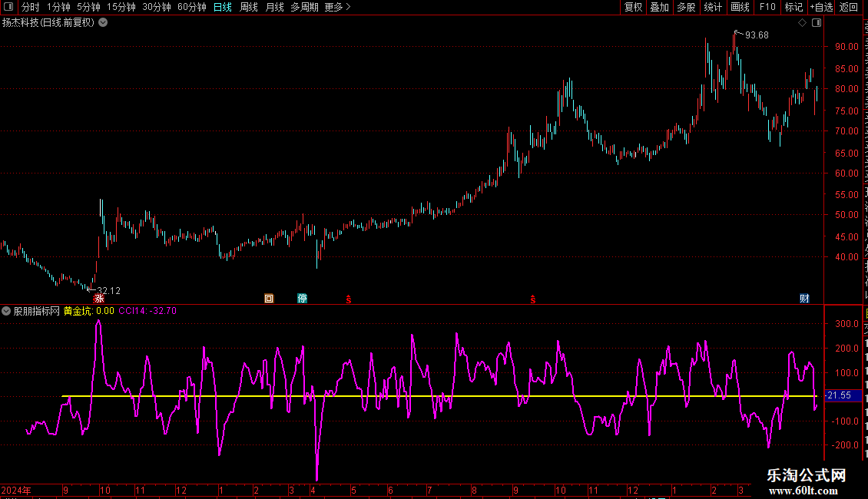Screen dimensions: 868x499
Task: Click the 93.68 high price label
Action: pos(757,35)
